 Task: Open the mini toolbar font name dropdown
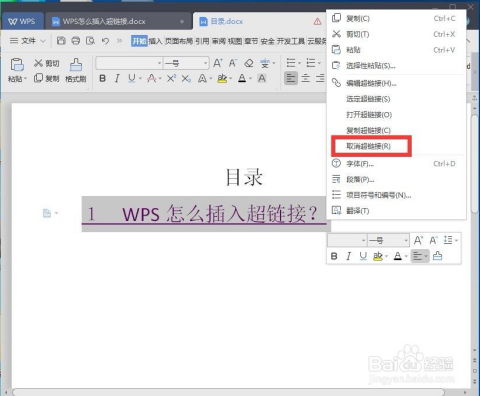[x=363, y=240]
